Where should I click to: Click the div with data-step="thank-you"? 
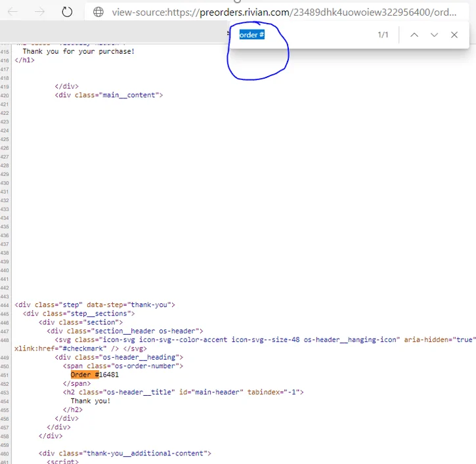pos(95,305)
